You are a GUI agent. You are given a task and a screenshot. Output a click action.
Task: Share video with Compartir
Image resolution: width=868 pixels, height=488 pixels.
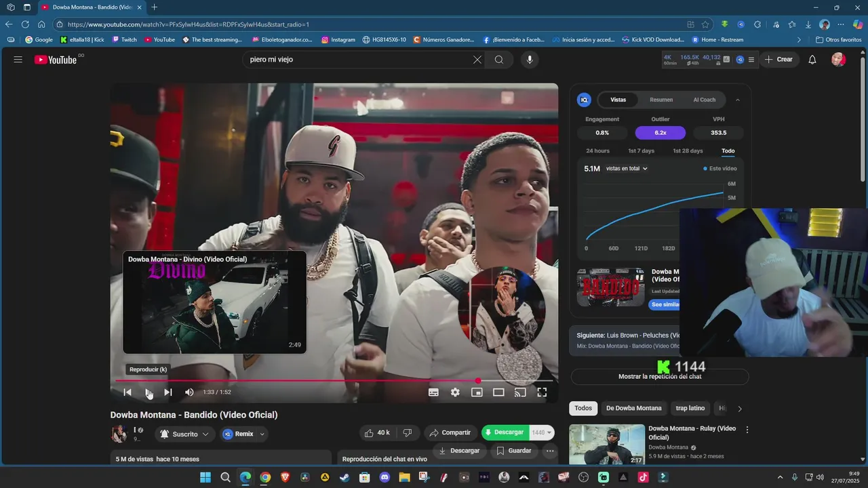(x=450, y=433)
